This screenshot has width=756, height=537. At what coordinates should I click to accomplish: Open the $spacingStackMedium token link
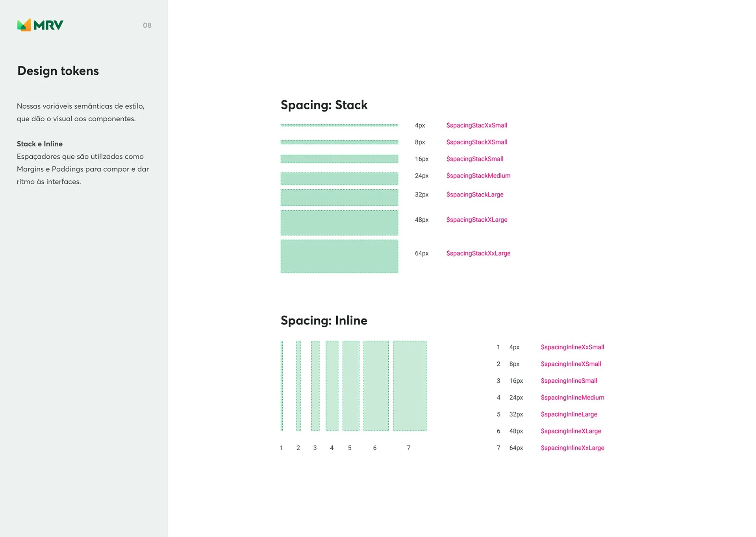pos(478,176)
